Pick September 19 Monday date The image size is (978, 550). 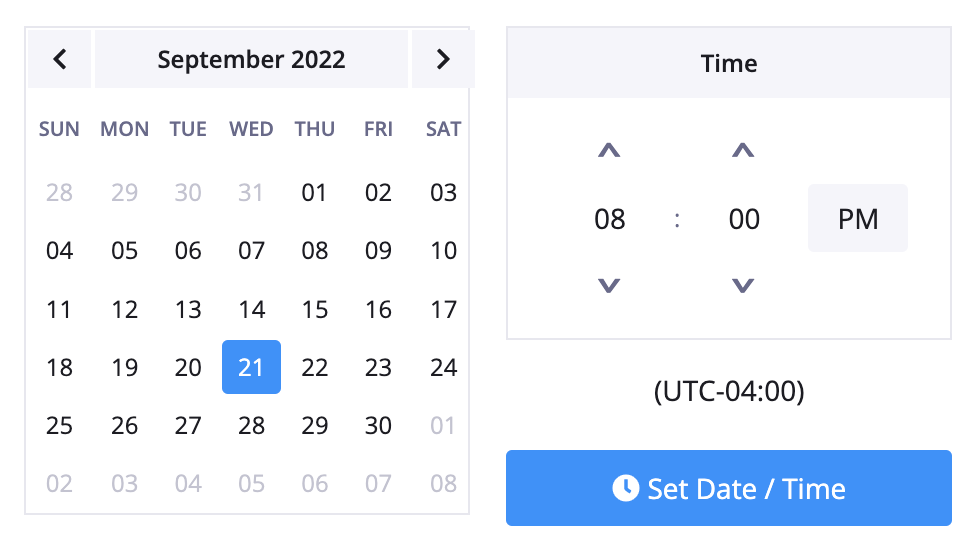(124, 367)
